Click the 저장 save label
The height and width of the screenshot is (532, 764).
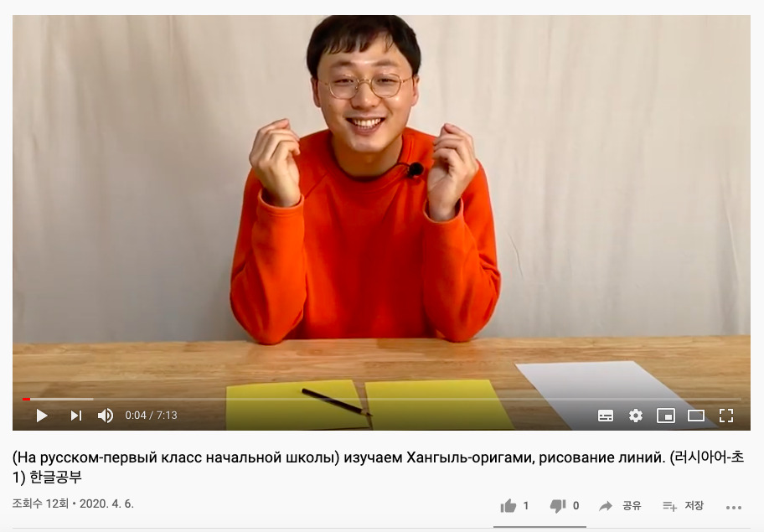(694, 506)
